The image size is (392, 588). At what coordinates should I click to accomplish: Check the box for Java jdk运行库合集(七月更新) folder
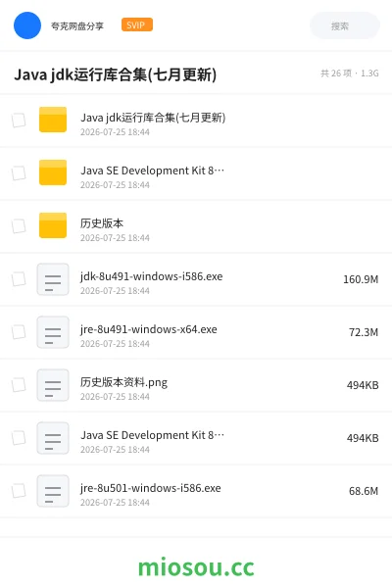coord(19,121)
